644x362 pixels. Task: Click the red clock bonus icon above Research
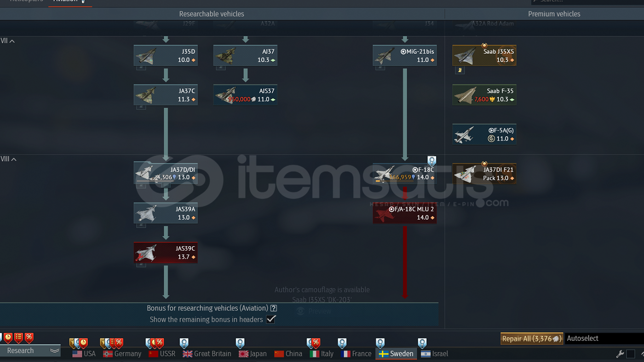8,338
